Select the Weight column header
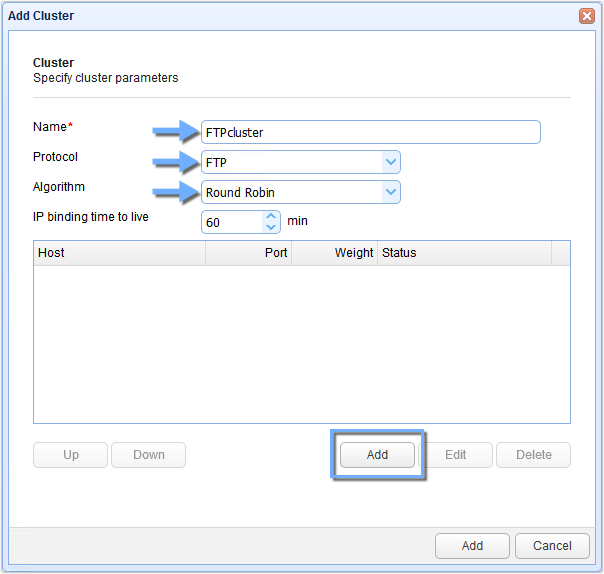This screenshot has width=604, height=574. point(335,253)
